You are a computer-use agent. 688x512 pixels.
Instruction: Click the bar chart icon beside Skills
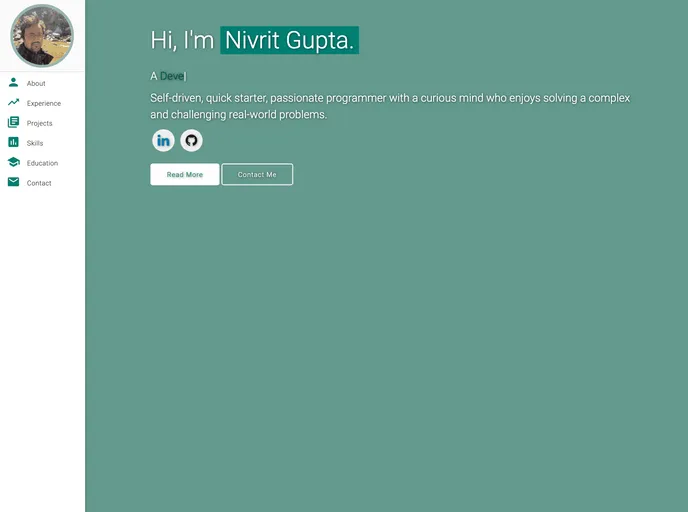click(x=13, y=143)
